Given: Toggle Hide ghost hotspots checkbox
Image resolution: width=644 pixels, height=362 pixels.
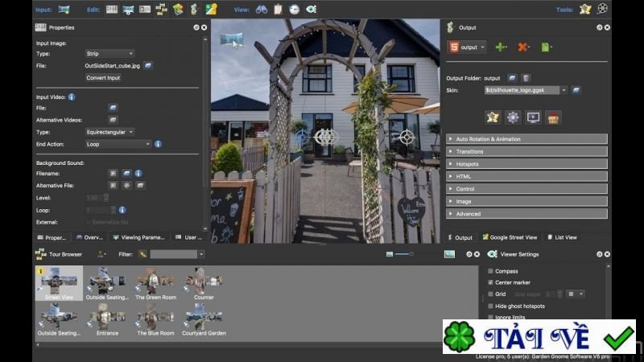Looking at the screenshot, I should pos(490,306).
